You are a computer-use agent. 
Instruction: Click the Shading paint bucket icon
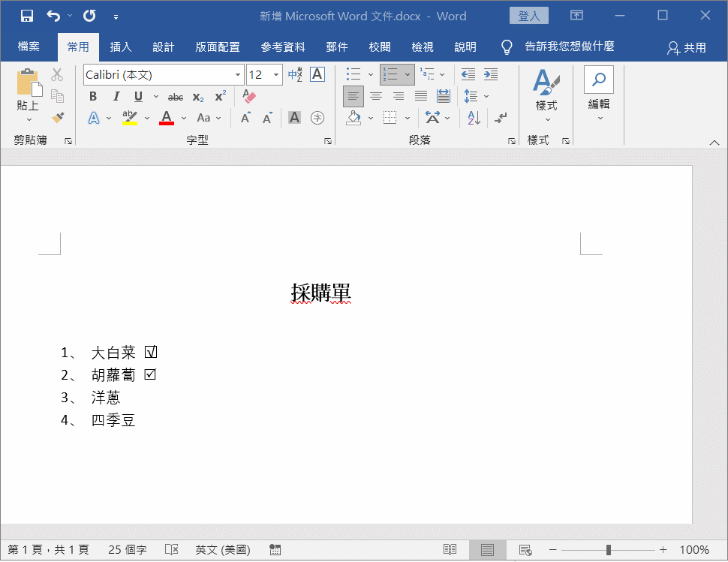click(354, 118)
